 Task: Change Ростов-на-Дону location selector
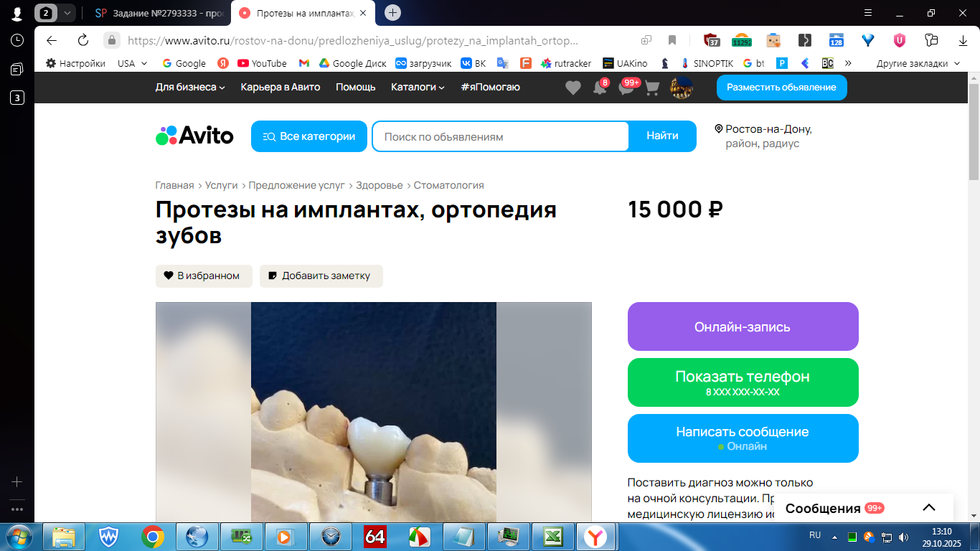763,136
